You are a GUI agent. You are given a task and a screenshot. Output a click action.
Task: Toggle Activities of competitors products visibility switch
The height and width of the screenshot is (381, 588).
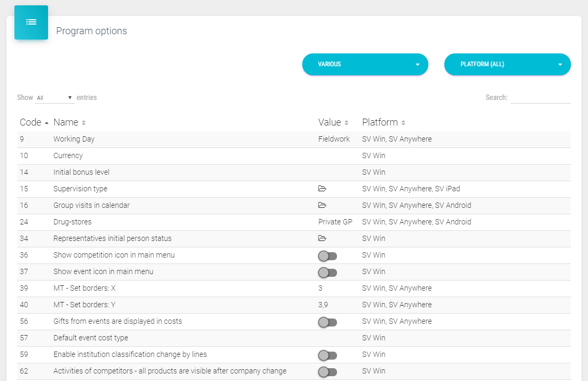click(327, 371)
